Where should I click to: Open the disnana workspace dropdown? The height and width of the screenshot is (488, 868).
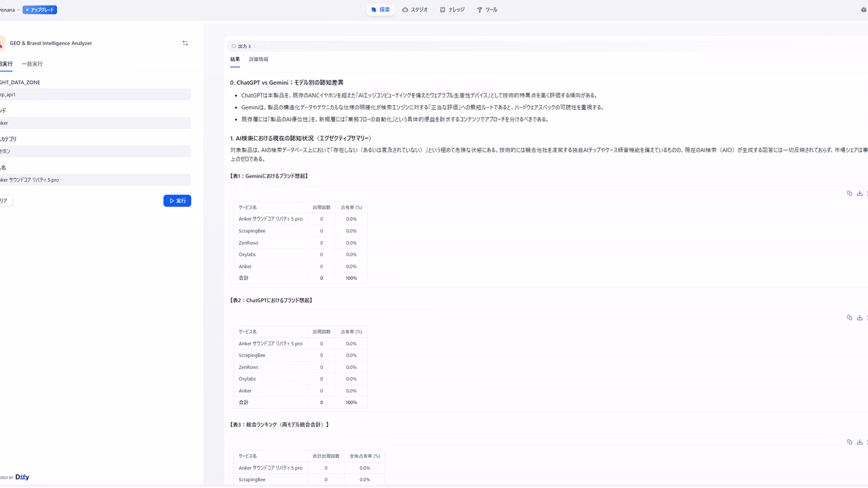pos(9,10)
